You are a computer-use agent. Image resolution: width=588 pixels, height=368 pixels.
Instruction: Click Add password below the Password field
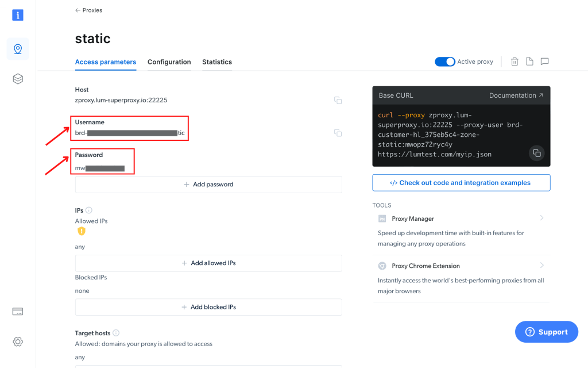point(208,184)
